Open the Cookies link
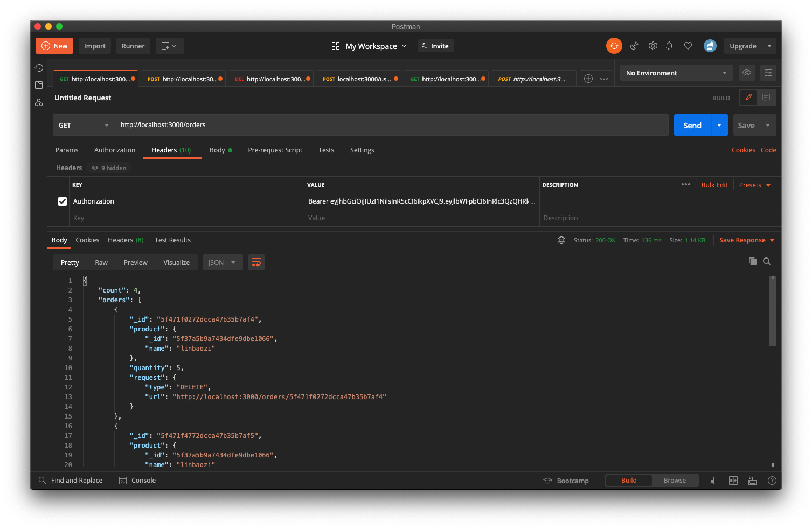The height and width of the screenshot is (529, 812). 743,150
